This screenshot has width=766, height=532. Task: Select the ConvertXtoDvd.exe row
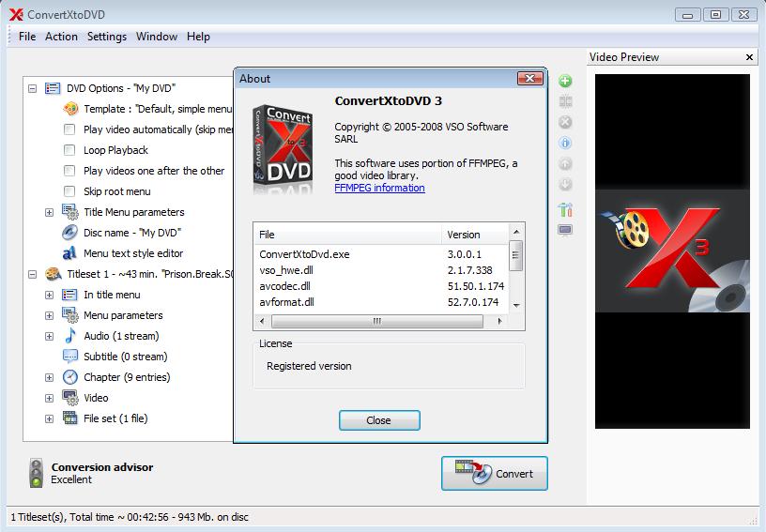click(381, 254)
